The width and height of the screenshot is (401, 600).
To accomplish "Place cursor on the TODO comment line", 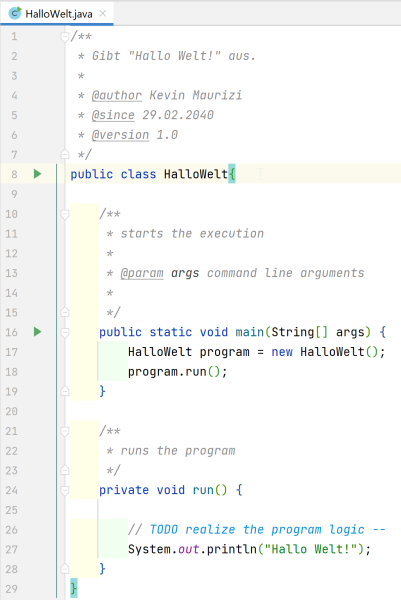I will (257, 530).
